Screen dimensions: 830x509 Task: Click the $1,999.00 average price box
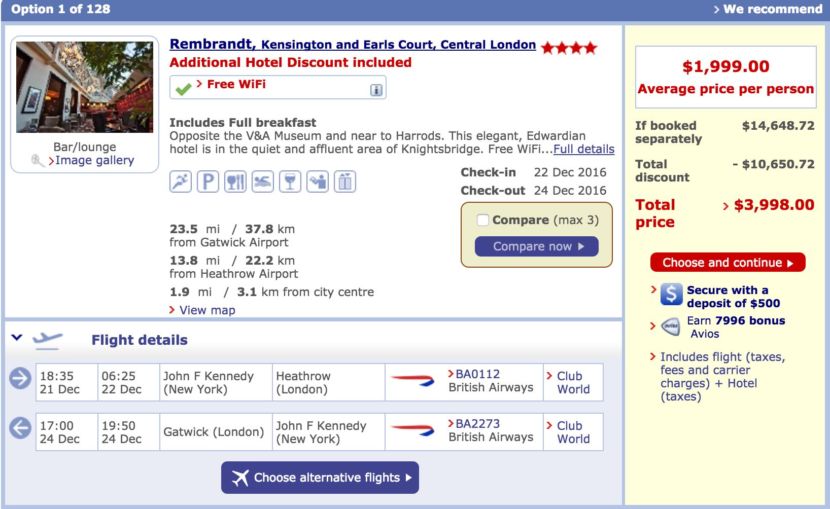pyautogui.click(x=726, y=77)
